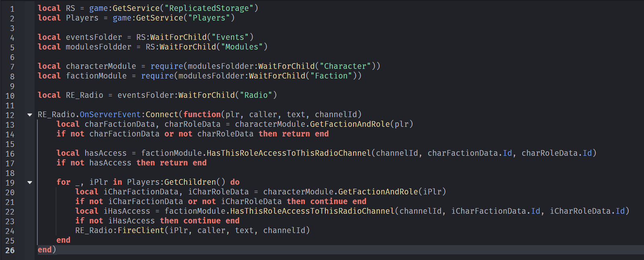
Task: Collapse the for loop at line 19
Action: point(29,182)
